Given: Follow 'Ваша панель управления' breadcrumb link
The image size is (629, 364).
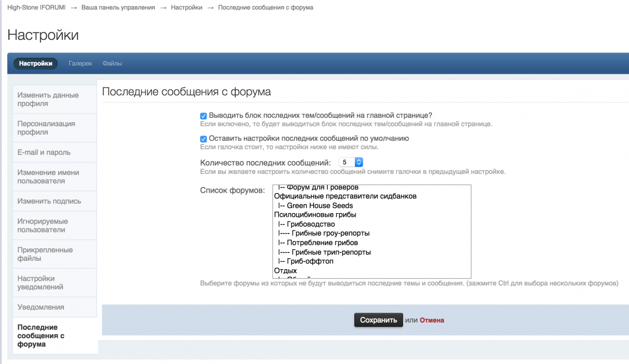Looking at the screenshot, I should point(118,8).
